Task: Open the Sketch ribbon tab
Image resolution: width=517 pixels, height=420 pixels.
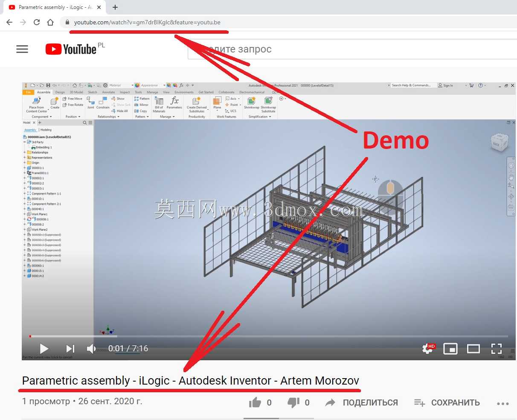Action: click(x=93, y=92)
